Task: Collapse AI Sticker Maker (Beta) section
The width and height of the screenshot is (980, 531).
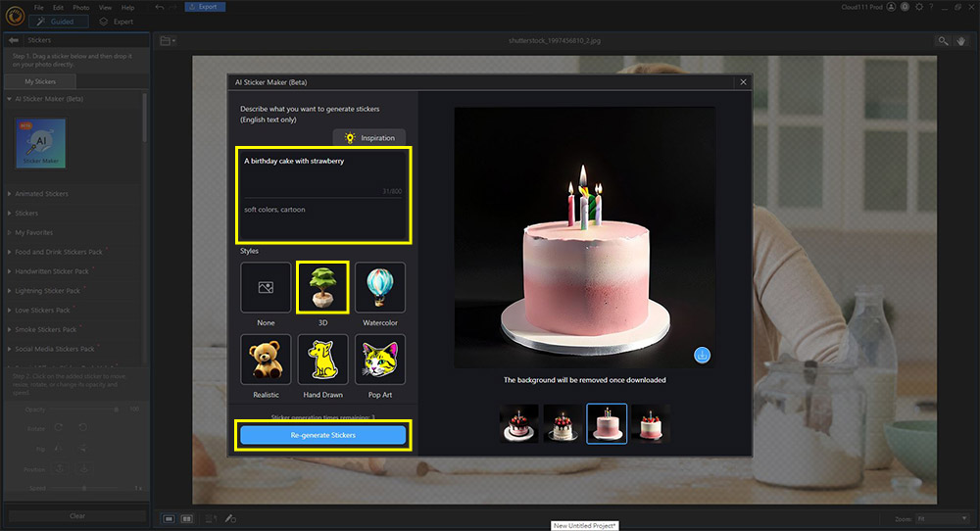Action: pos(10,99)
